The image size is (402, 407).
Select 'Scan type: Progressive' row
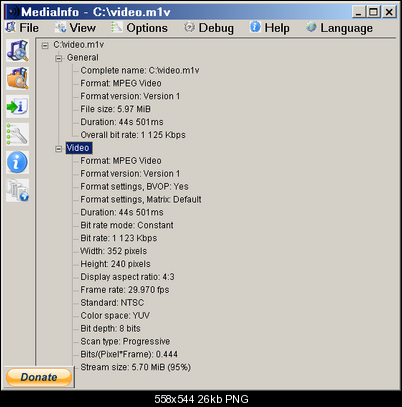click(x=125, y=342)
